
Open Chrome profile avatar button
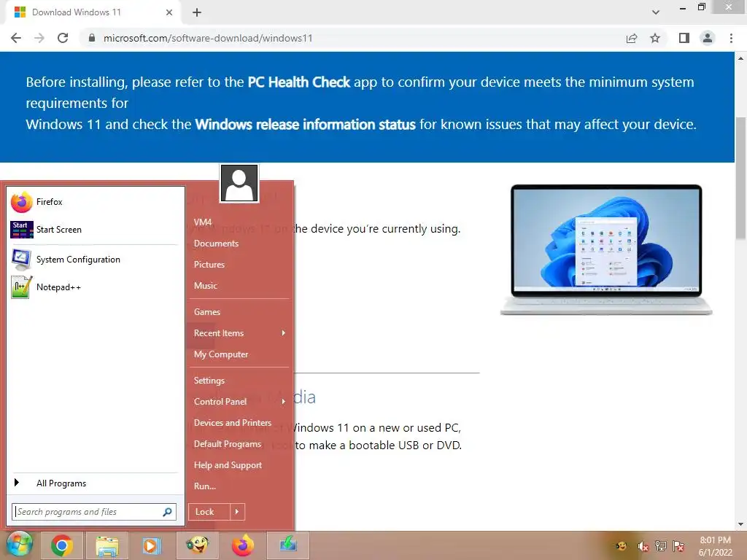tap(708, 38)
